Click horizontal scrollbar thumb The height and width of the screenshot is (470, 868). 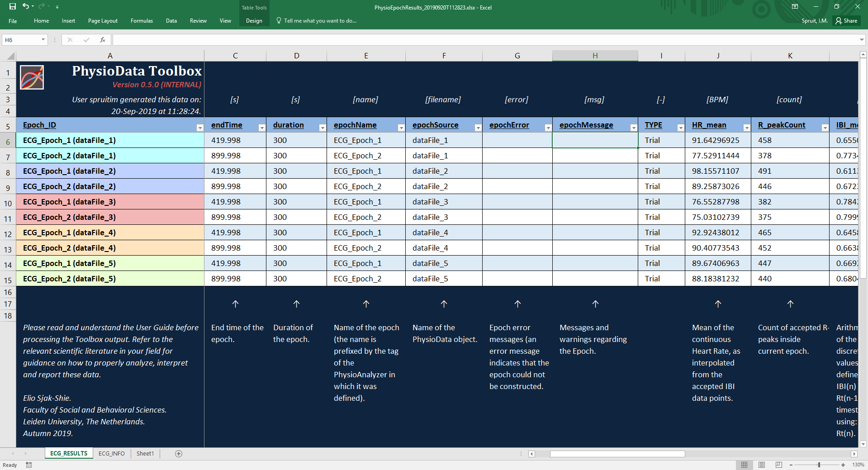(617, 454)
